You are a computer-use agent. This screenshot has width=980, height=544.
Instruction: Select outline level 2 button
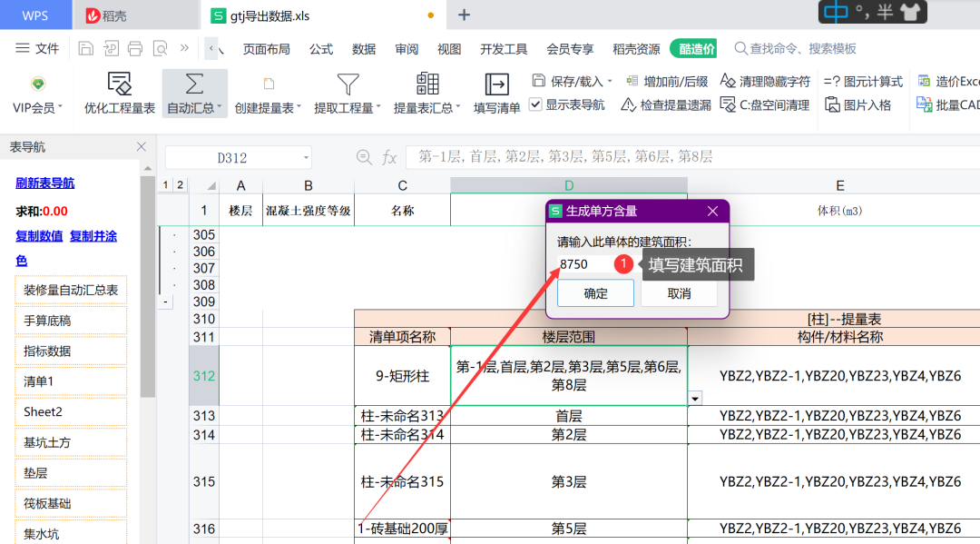tap(181, 185)
